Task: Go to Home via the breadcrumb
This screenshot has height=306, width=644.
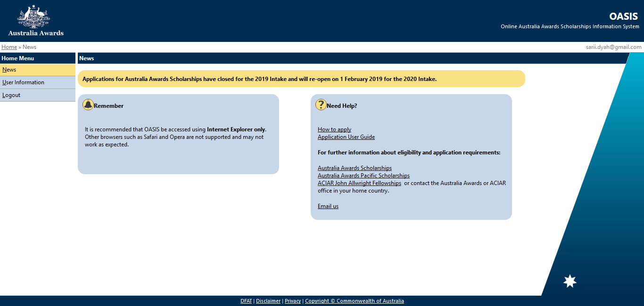Action: click(x=9, y=47)
